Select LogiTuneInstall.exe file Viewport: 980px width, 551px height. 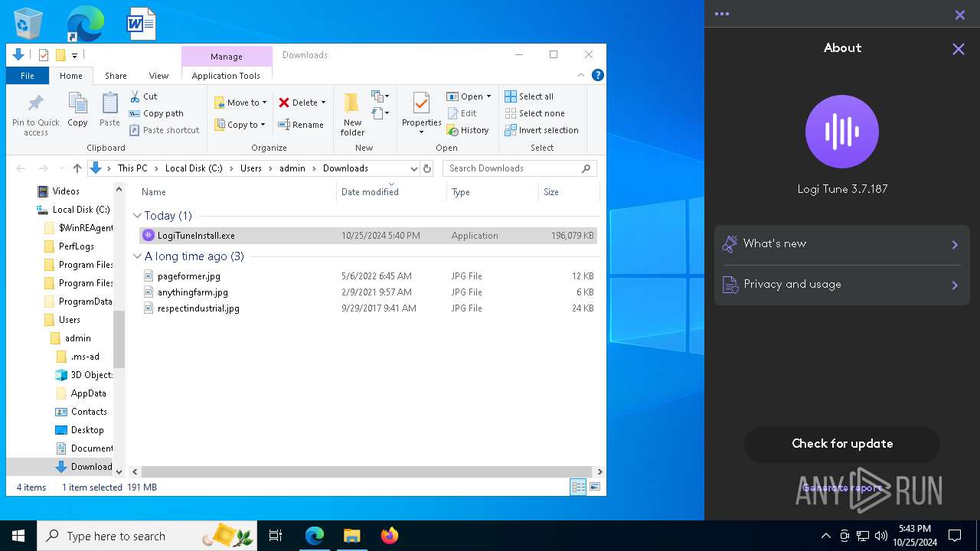click(368, 236)
